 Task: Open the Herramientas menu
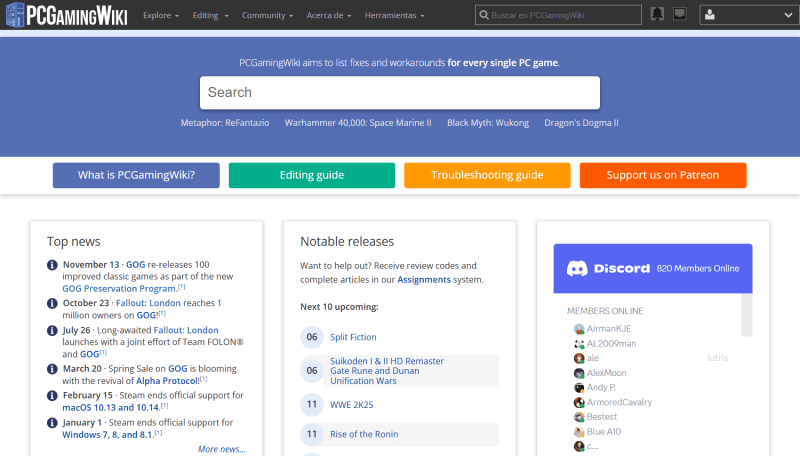(x=394, y=16)
